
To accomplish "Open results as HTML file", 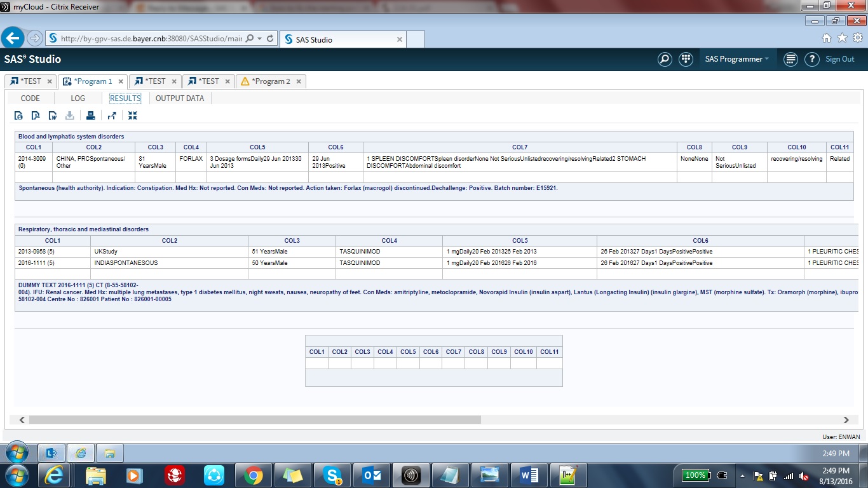I will click(18, 115).
